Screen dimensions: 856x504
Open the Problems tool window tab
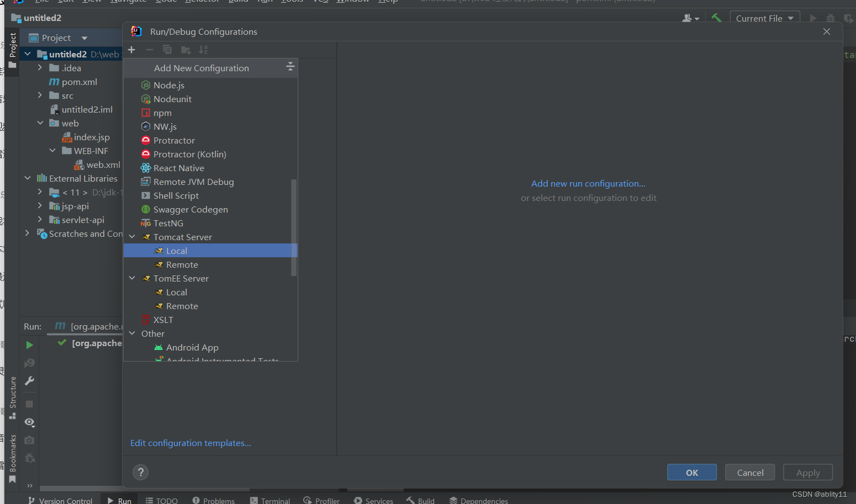click(x=213, y=500)
